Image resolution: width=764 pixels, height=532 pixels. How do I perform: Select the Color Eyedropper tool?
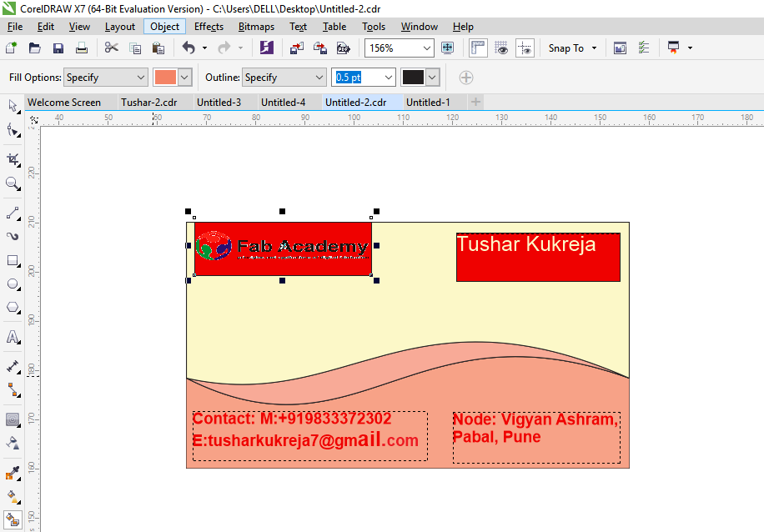tap(13, 473)
